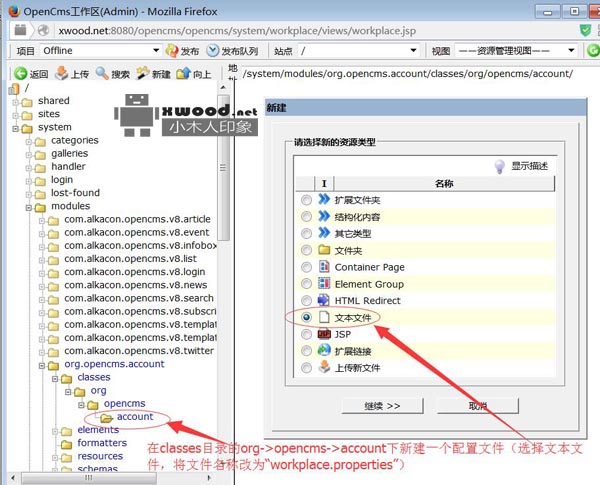The width and height of the screenshot is (600, 485).
Task: Click the 新建 new resource wand icon
Action: click(x=143, y=73)
